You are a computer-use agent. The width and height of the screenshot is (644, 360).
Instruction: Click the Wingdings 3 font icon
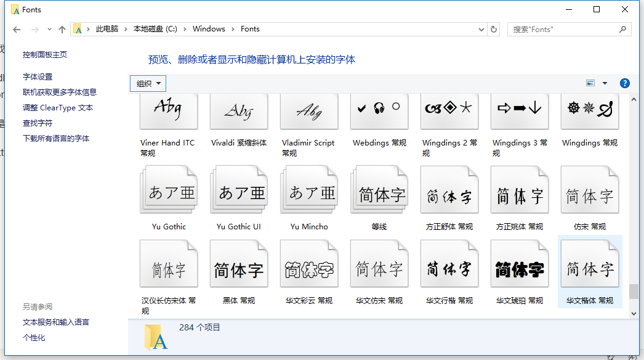520,111
